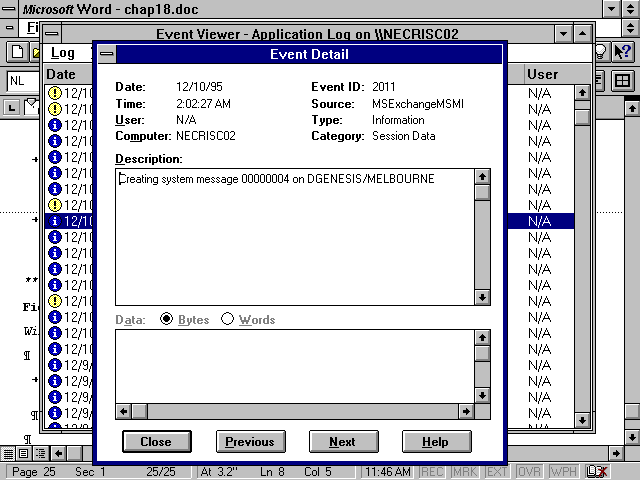Viewport: 640px width, 480px height.
Task: Click the Data box scroll down arrow
Action: pos(482,395)
